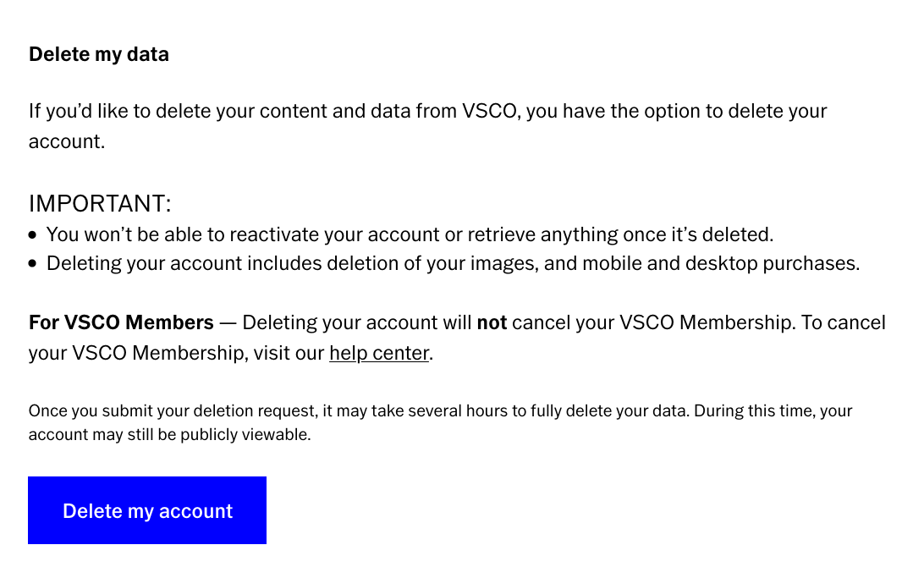Click the bullet marker before the second list item
This screenshot has height=567, width=924.
click(x=33, y=263)
